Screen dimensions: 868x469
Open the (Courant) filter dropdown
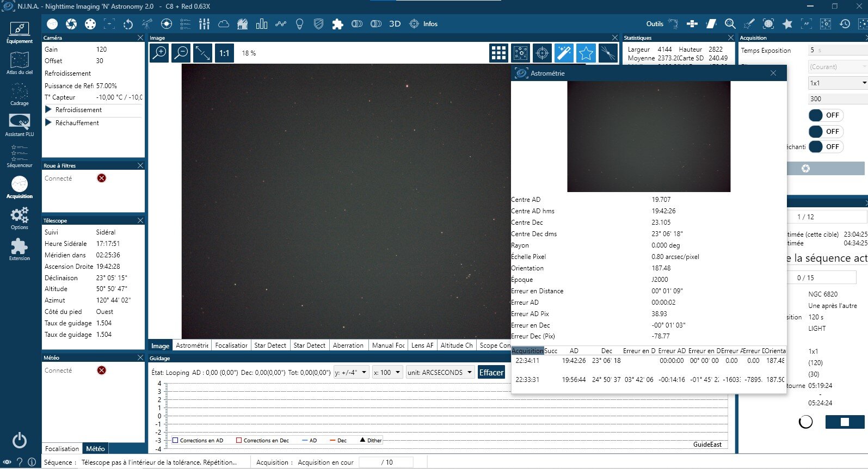point(838,67)
